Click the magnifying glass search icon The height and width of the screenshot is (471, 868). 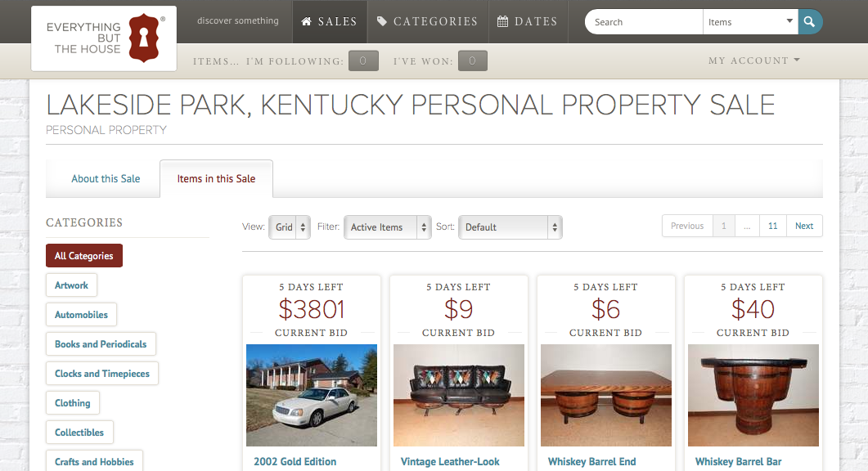809,21
